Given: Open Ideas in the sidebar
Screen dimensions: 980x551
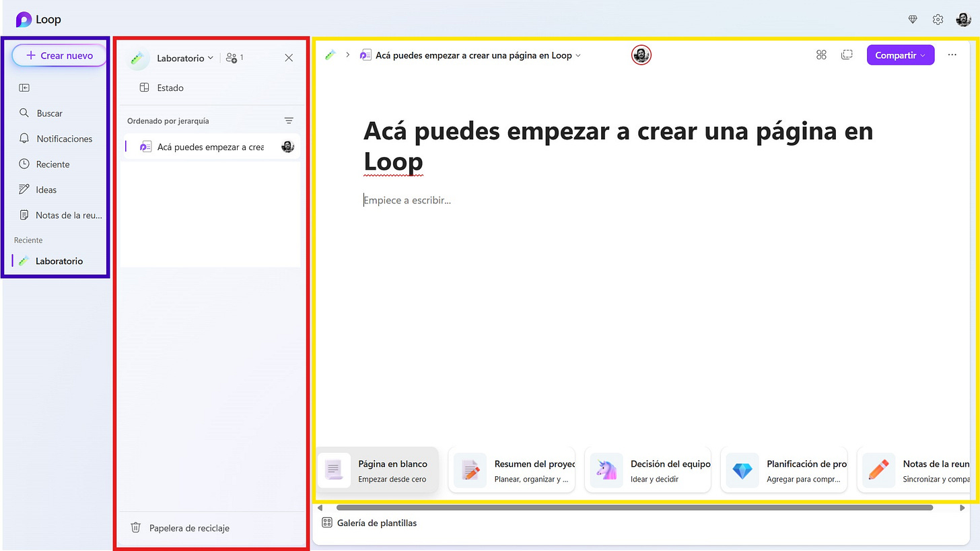Looking at the screenshot, I should [x=38, y=190].
